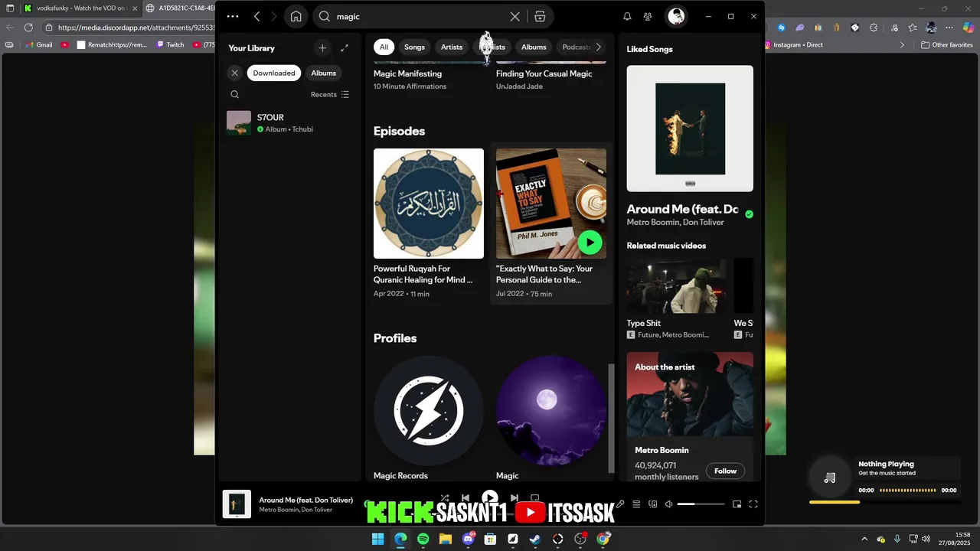Go back in Spotify navigation

(256, 16)
